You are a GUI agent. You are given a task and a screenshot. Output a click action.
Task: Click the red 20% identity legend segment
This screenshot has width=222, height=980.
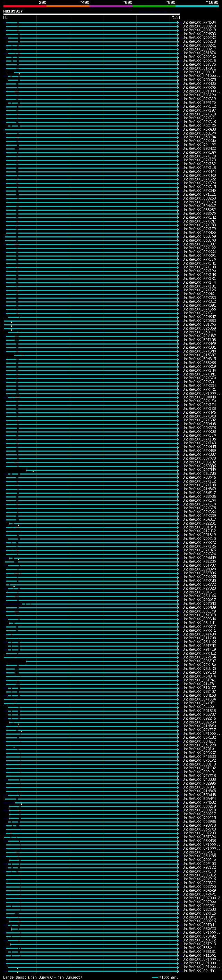(25, 6)
